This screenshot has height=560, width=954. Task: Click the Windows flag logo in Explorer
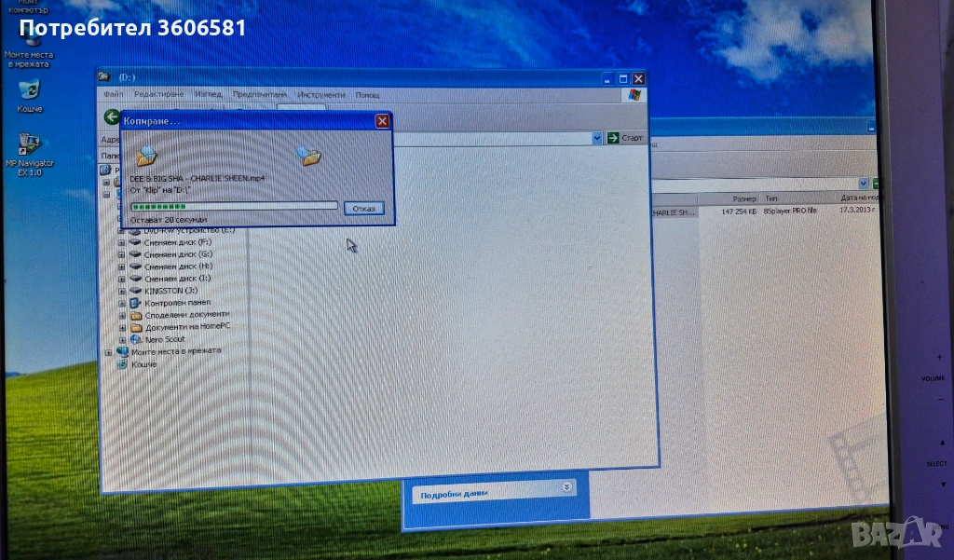tap(634, 95)
